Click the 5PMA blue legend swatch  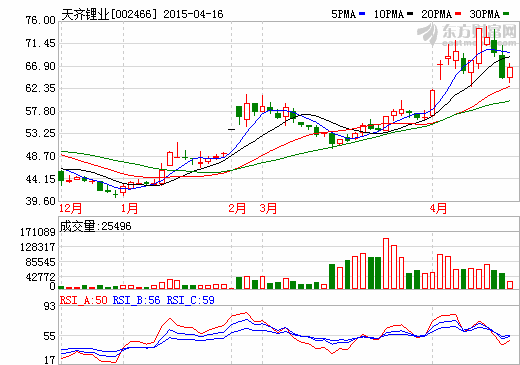[x=362, y=14]
